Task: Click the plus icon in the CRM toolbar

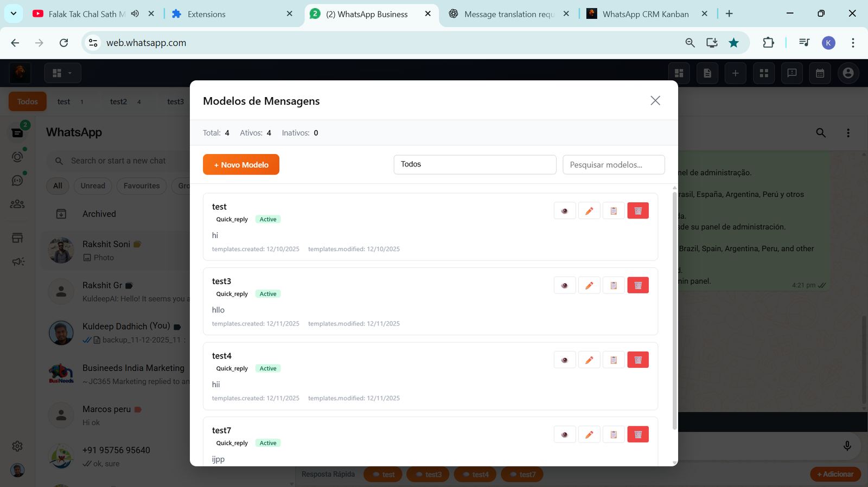Action: [x=736, y=73]
